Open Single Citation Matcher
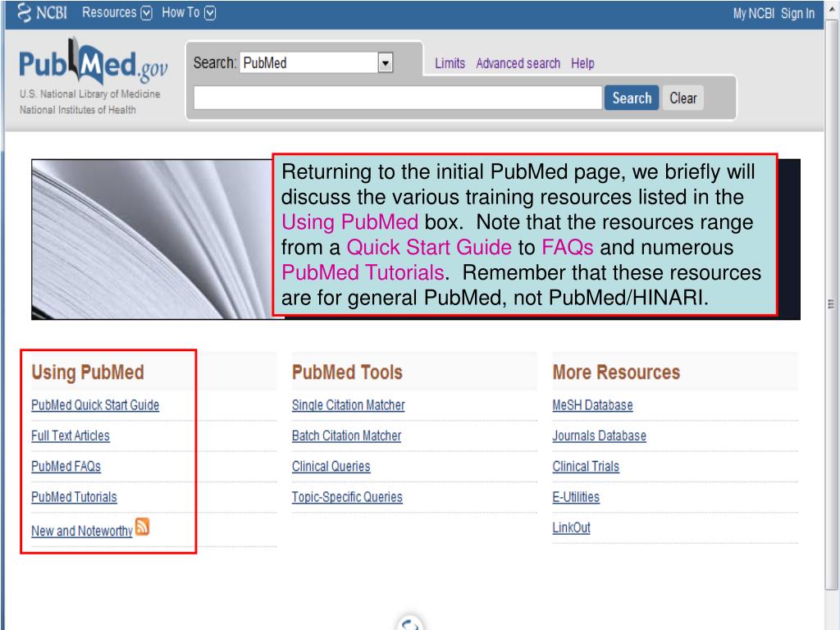This screenshot has height=630, width=840. coord(348,405)
